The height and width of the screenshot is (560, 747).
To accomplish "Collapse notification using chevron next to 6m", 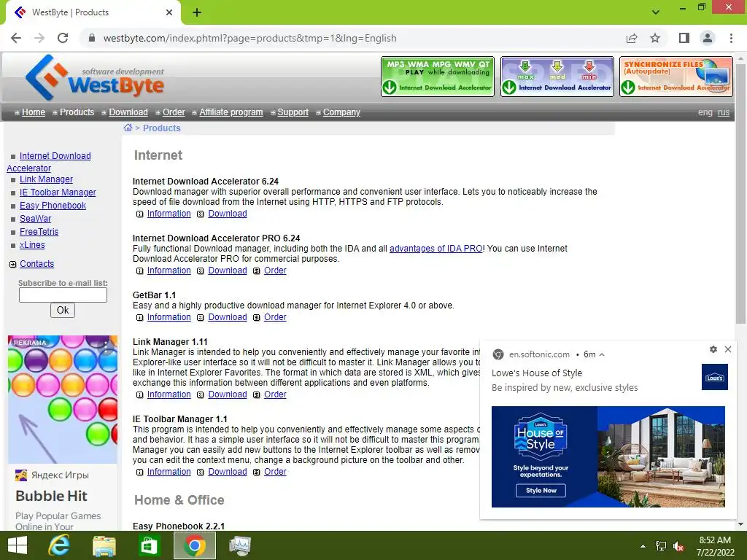I will click(x=602, y=354).
